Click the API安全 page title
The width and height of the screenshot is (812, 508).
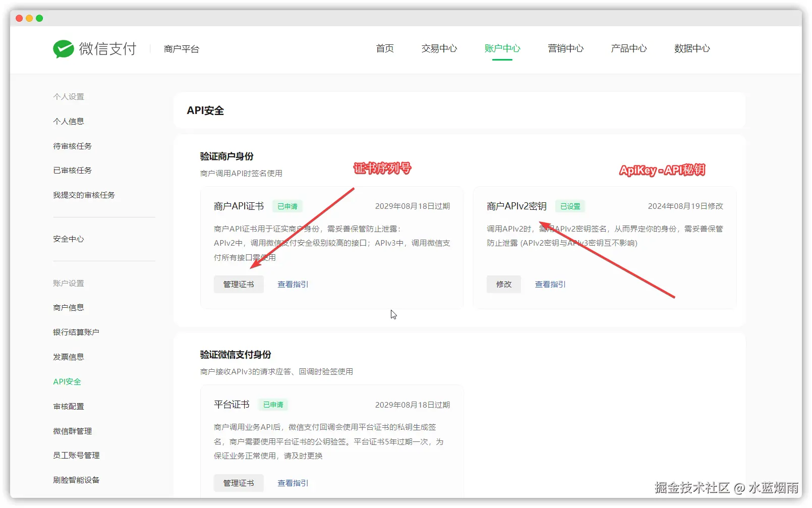(x=205, y=110)
